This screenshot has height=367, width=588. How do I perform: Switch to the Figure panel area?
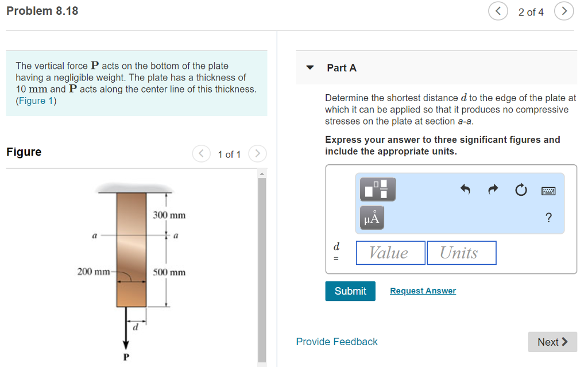point(24,152)
